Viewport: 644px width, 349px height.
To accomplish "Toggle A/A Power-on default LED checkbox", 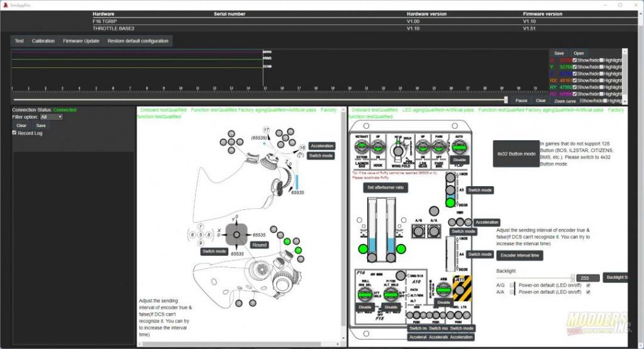I will [588, 292].
